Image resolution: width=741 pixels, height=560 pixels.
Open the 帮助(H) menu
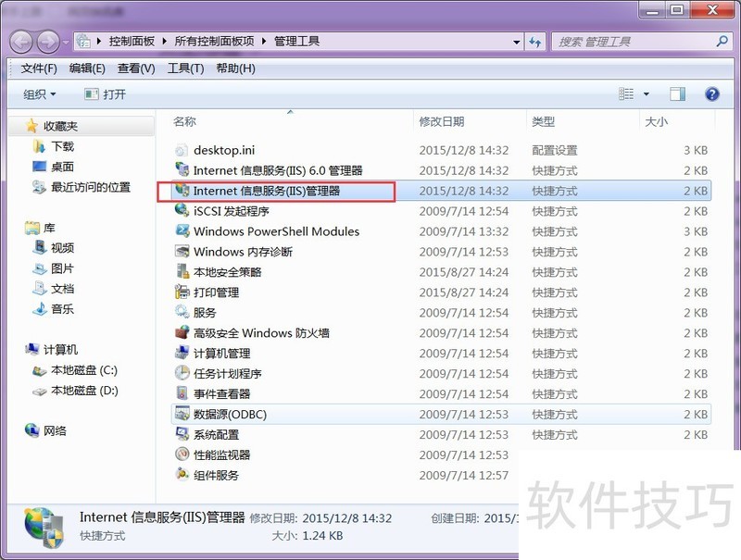[235, 68]
